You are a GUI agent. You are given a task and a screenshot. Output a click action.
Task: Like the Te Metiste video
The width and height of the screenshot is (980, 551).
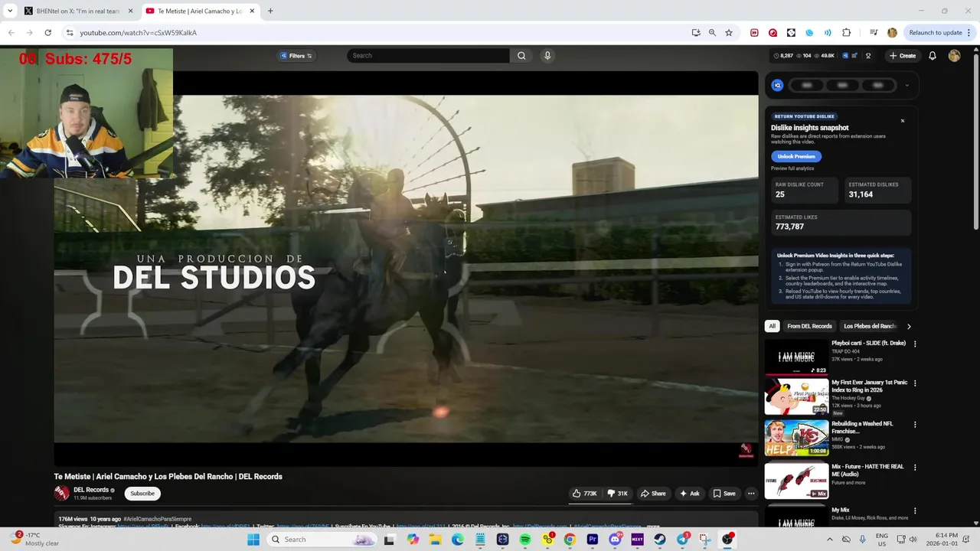pyautogui.click(x=585, y=494)
